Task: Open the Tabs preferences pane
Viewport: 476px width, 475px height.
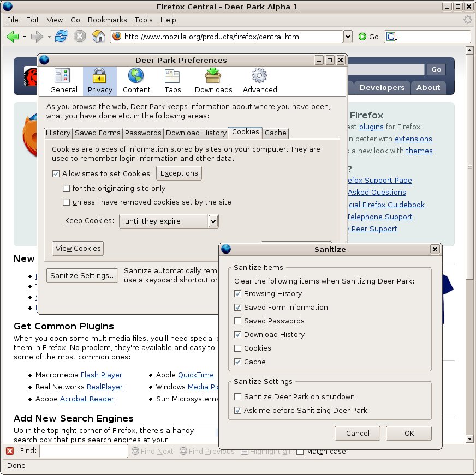Action: pos(172,81)
